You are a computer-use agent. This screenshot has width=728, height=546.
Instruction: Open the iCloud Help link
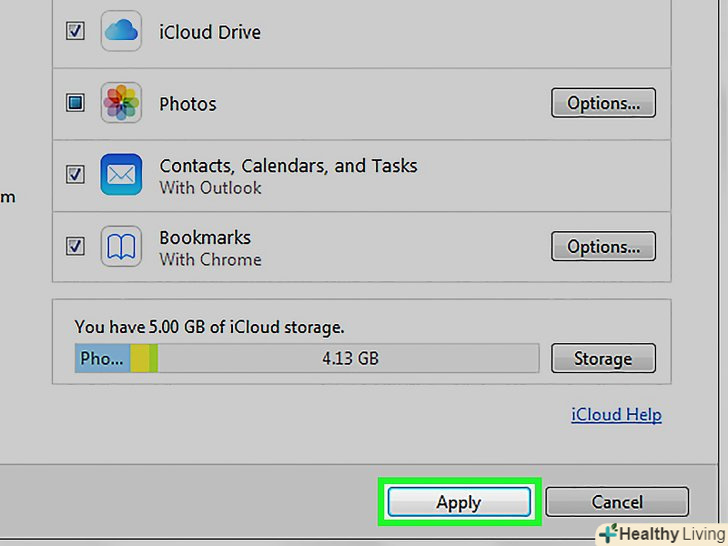click(616, 414)
